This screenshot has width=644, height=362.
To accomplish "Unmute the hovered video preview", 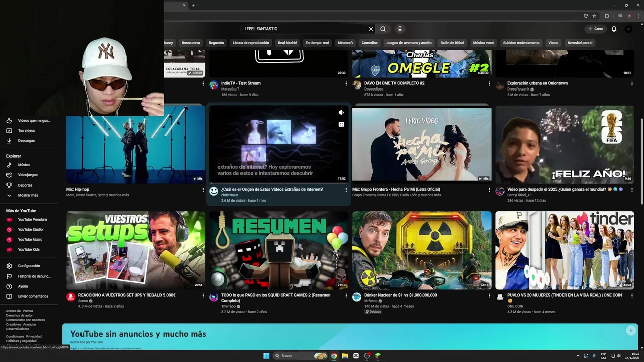I will [341, 113].
